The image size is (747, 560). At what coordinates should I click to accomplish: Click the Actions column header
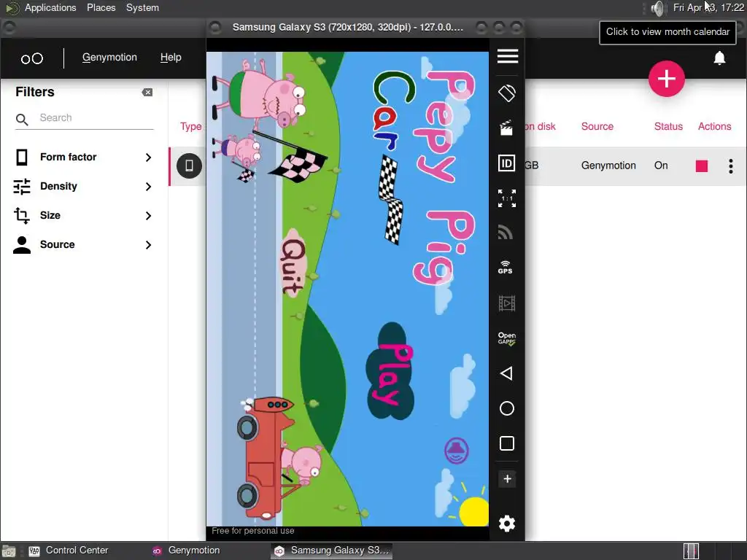(714, 126)
